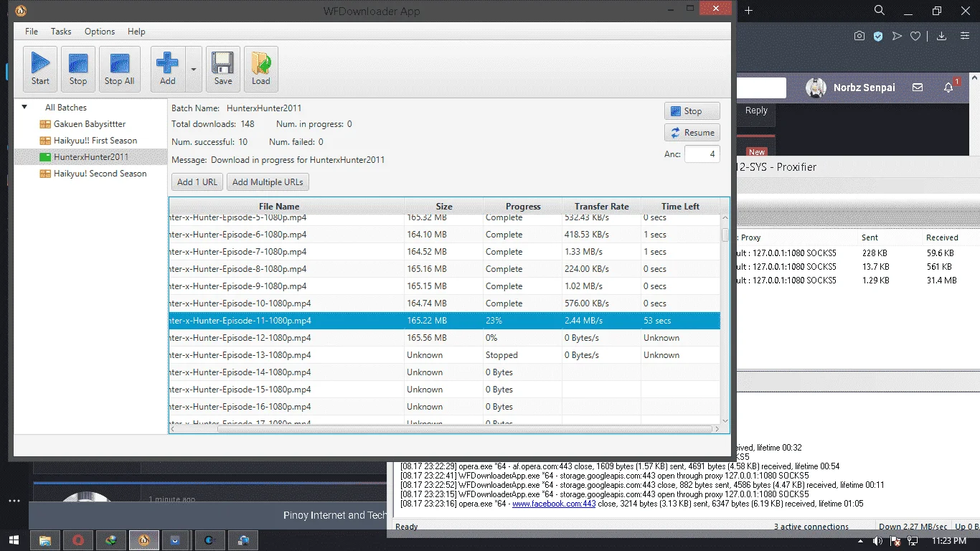Click the Load folder icon
Image resolution: width=980 pixels, height=551 pixels.
[261, 69]
